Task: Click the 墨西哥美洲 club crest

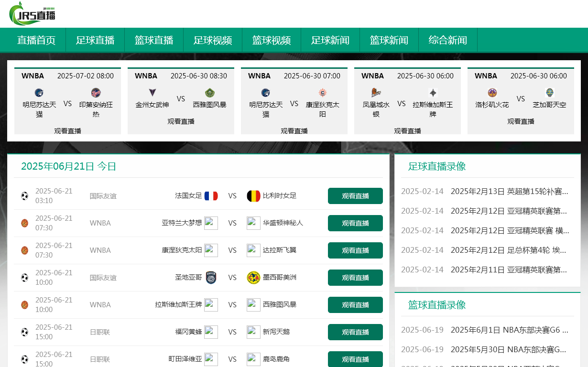Action: pos(253,278)
